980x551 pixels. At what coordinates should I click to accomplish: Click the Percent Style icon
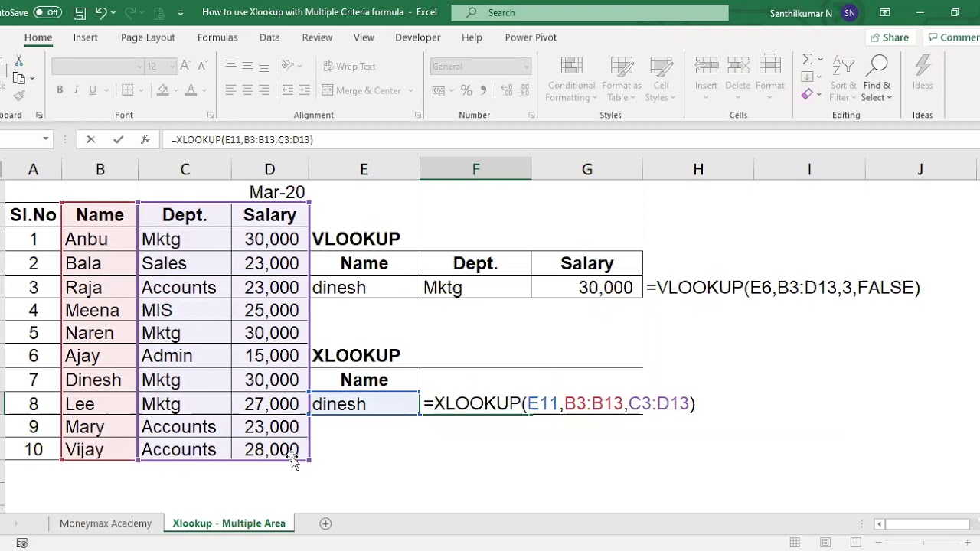click(x=466, y=90)
